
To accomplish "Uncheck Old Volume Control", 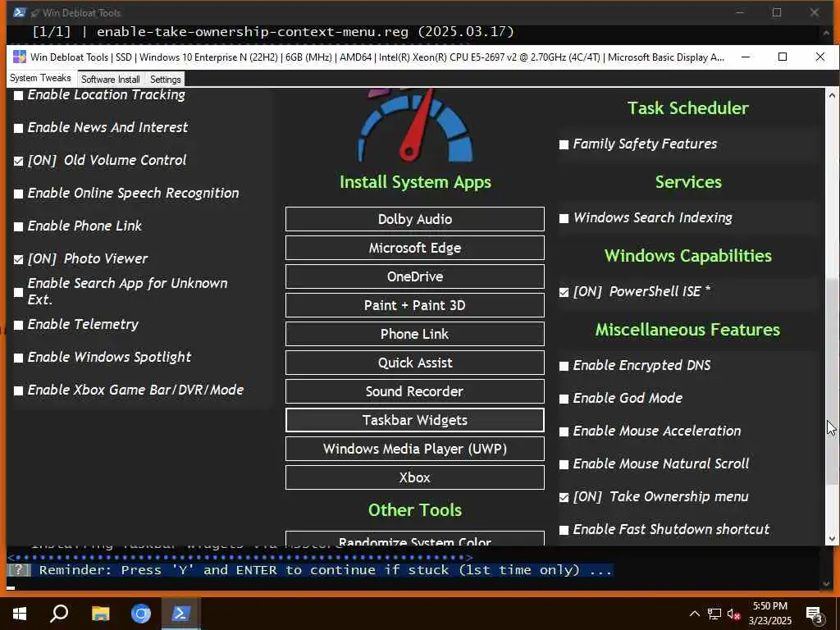I will (x=19, y=161).
